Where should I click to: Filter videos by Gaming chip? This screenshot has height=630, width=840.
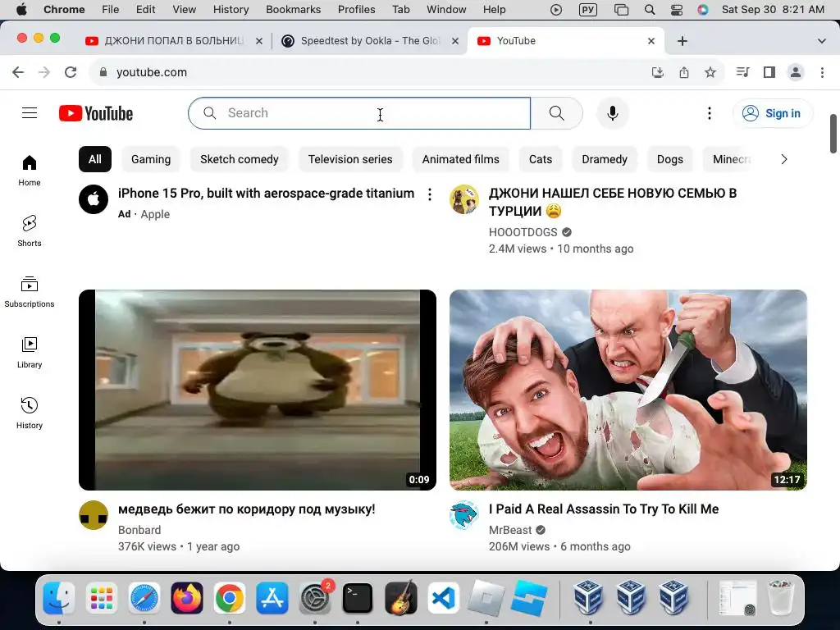[x=151, y=159]
